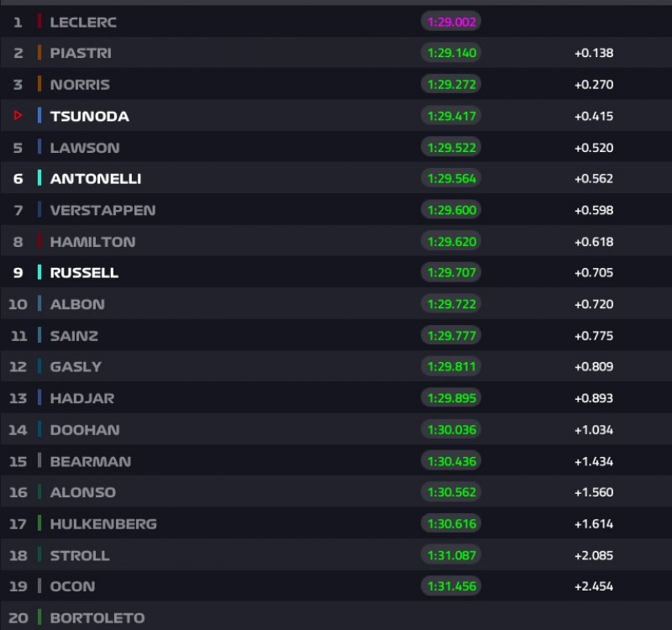Screen dimensions: 672x630
Task: Click Leclerc's purple 1:29.002 lap time
Action: tap(450, 22)
